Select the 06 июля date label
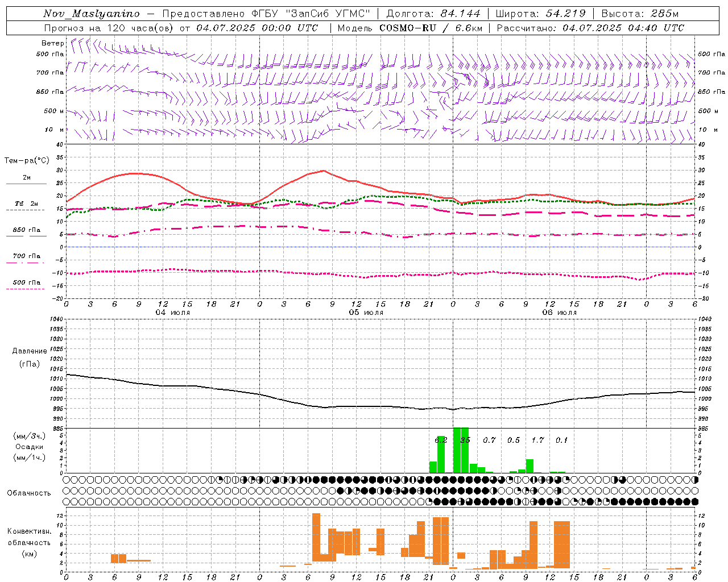This screenshot has height=582, width=728. (560, 313)
